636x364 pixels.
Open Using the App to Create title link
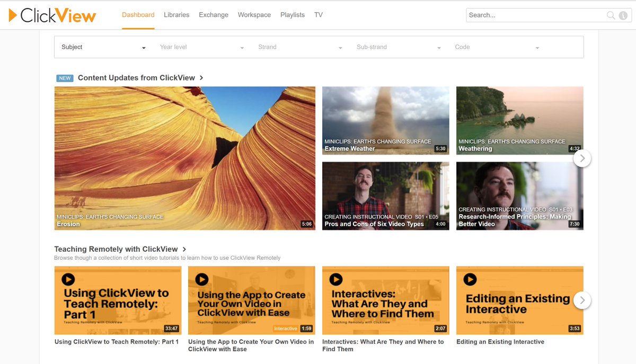click(x=251, y=345)
